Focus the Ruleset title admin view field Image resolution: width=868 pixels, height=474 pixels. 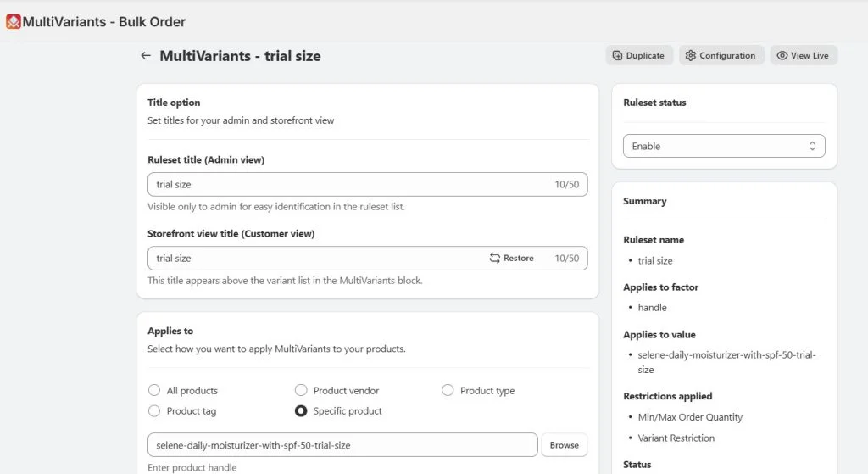(x=368, y=184)
